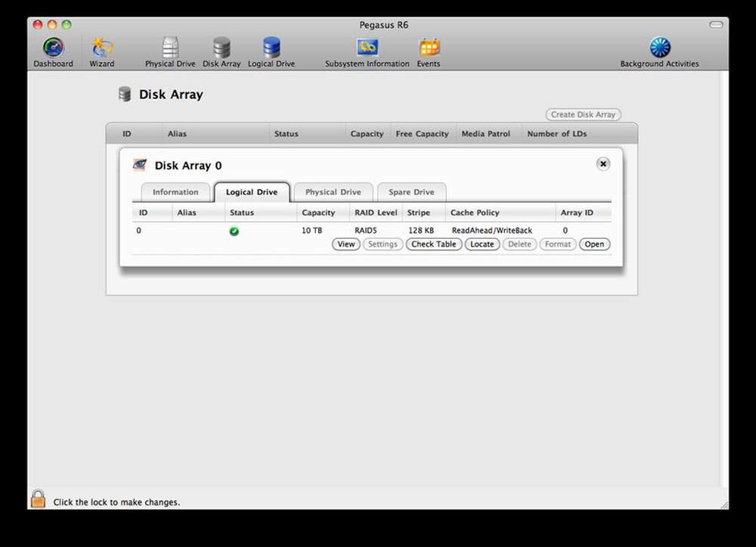Locate logical drive 0
756x547 pixels.
coord(482,244)
